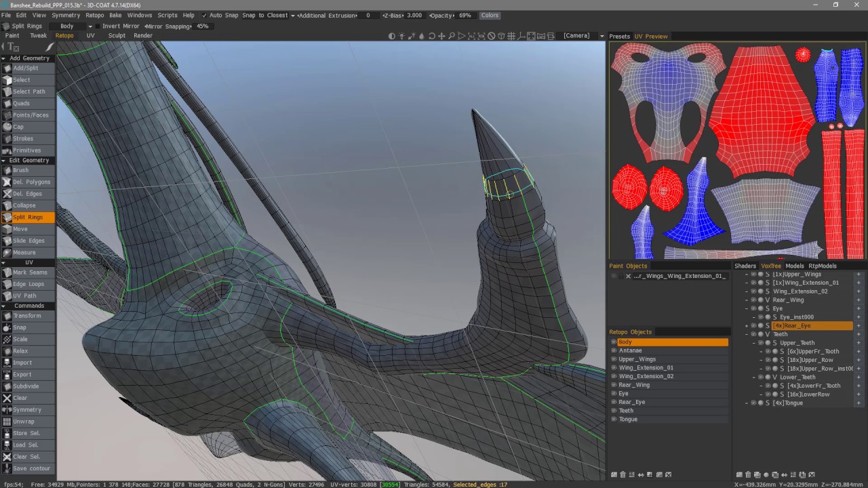The image size is (868, 488).
Task: Toggle the Auto Snap checkbox
Action: click(204, 15)
